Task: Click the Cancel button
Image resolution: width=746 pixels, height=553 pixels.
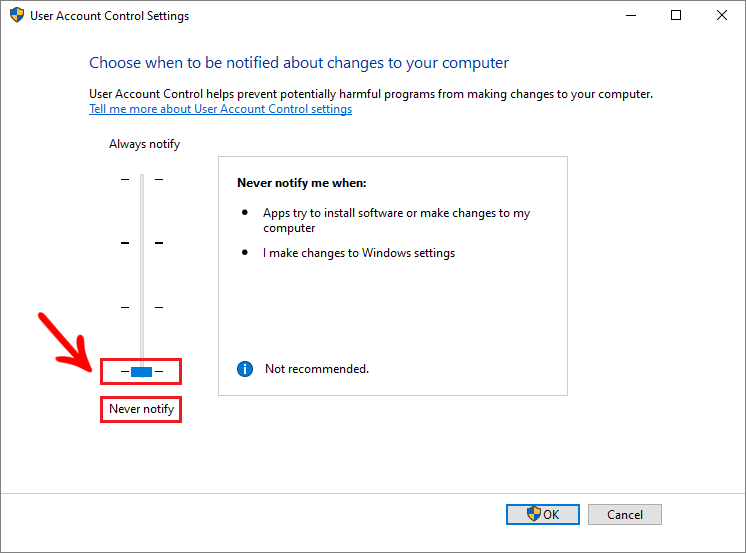Action: click(625, 514)
